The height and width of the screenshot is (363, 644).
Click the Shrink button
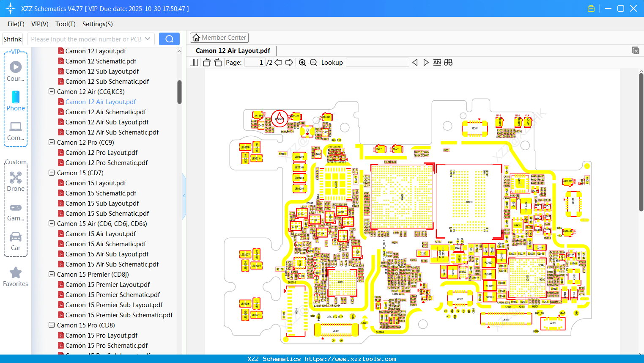point(12,39)
